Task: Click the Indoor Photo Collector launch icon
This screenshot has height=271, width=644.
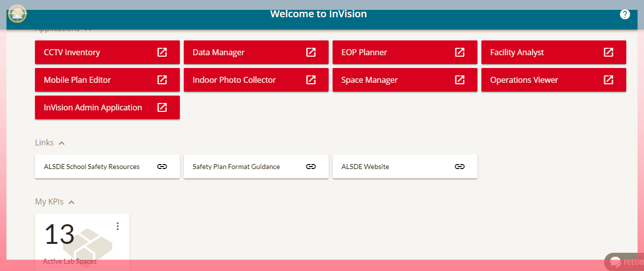Action: click(311, 80)
